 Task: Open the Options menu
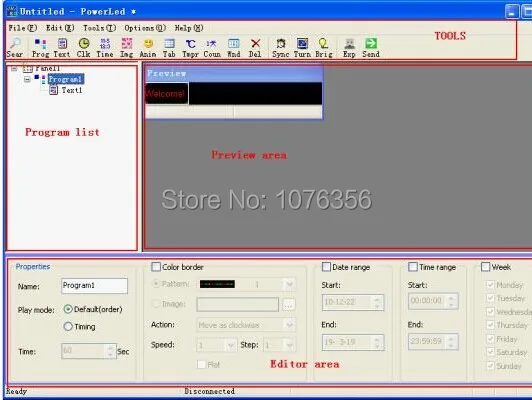(145, 28)
